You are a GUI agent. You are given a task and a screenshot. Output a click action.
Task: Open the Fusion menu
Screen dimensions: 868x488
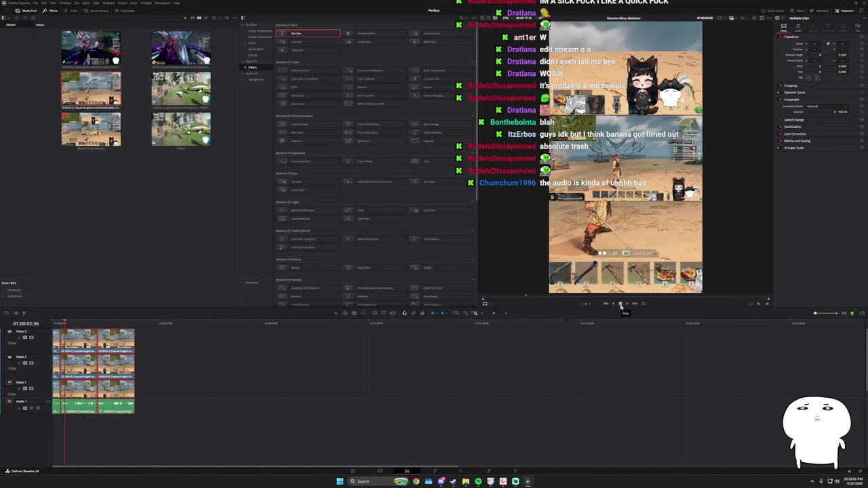(x=122, y=3)
